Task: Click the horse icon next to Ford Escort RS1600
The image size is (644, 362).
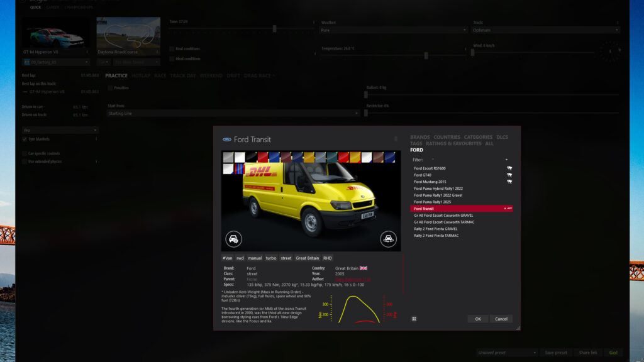Action: click(x=509, y=168)
